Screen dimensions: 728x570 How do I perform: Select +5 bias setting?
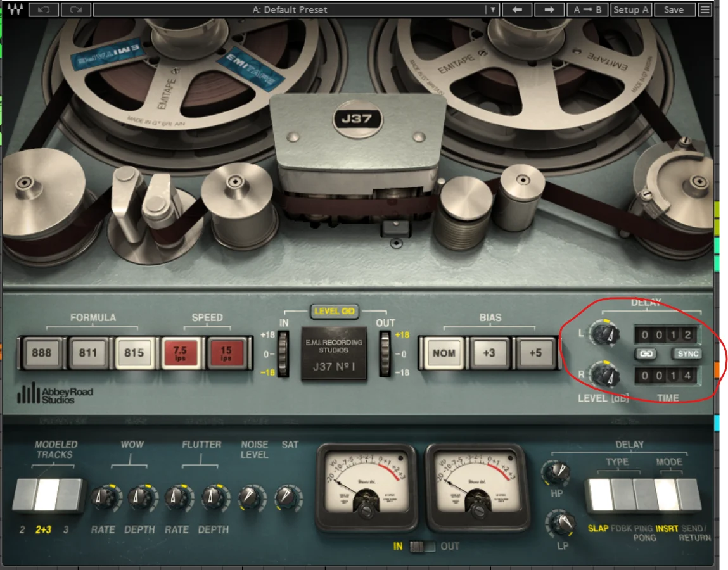pyautogui.click(x=536, y=353)
